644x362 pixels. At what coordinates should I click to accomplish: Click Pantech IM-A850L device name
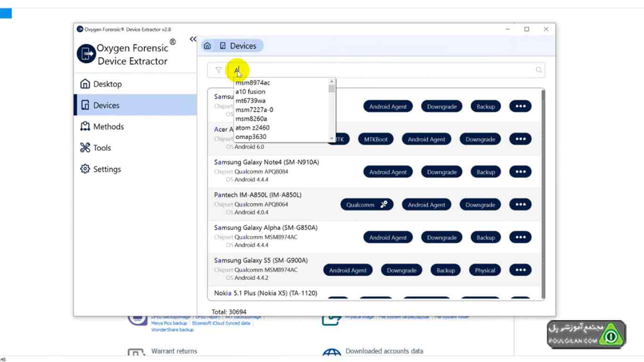coord(257,195)
